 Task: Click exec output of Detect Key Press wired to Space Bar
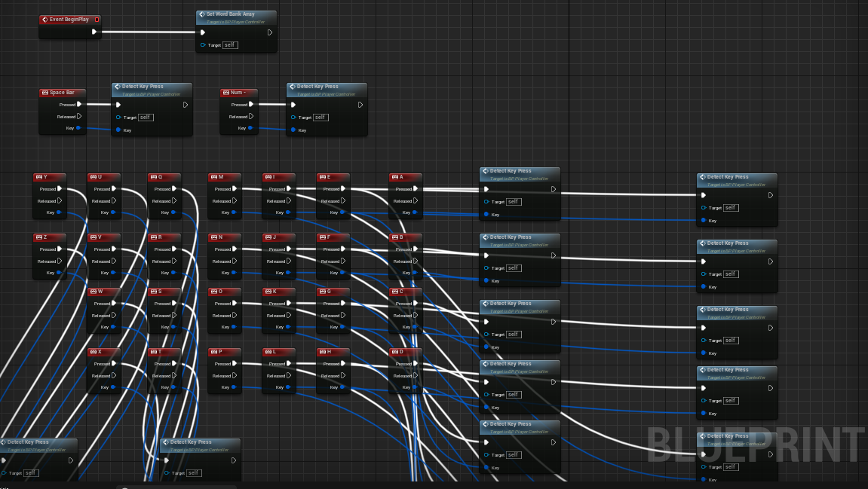click(186, 105)
